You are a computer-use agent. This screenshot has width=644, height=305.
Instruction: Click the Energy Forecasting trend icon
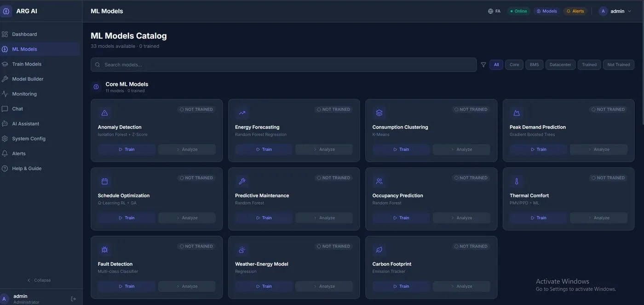click(x=242, y=113)
